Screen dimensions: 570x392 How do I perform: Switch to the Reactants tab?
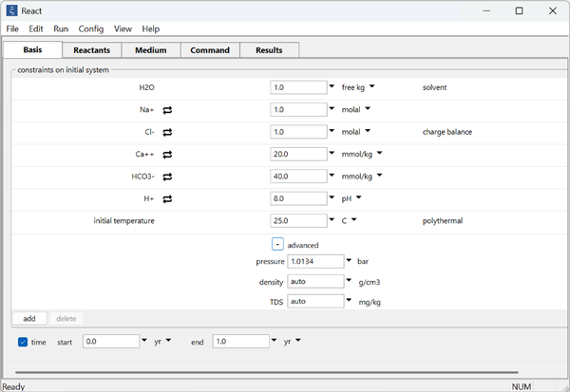pyautogui.click(x=92, y=50)
